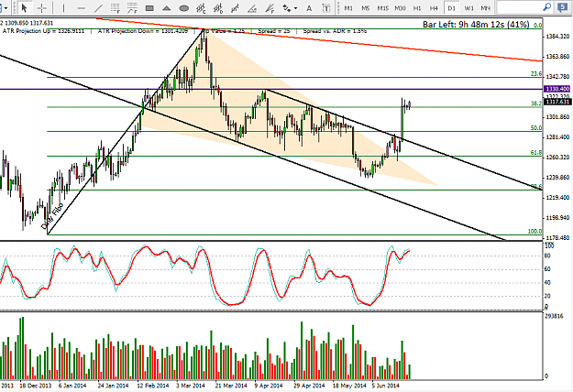This screenshot has width=573, height=392.
Task: Click the '5 Jun 2014' date label
Action: click(x=386, y=386)
